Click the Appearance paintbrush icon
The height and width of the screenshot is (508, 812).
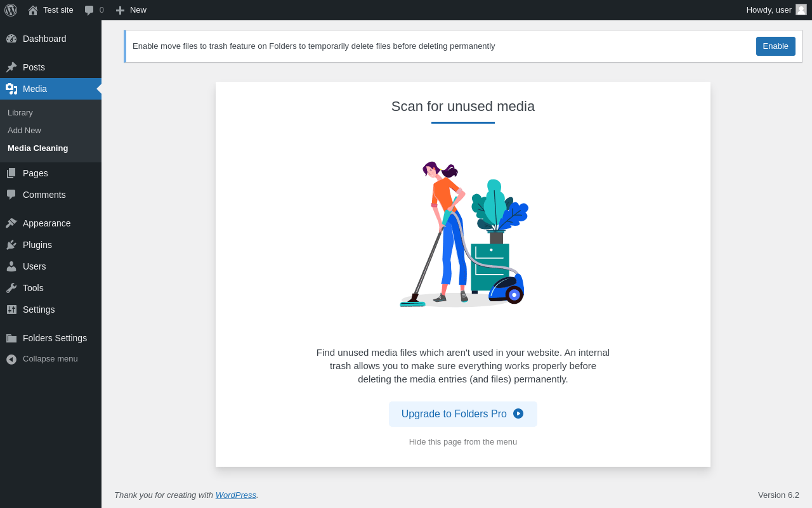click(11, 223)
